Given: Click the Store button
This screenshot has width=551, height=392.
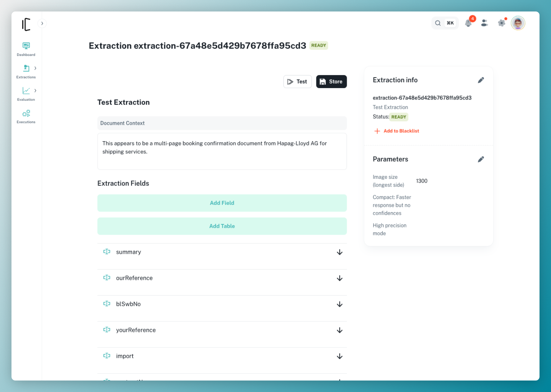Looking at the screenshot, I should tap(331, 82).
